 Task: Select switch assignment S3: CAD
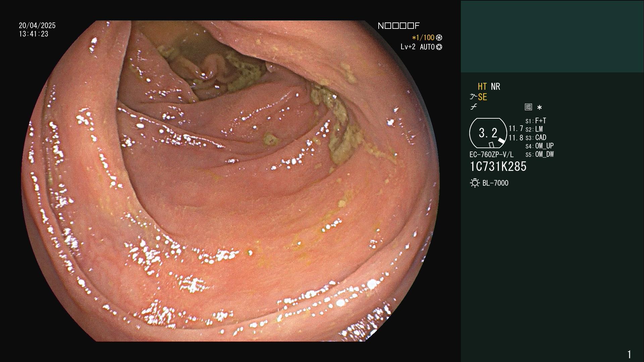coord(536,137)
